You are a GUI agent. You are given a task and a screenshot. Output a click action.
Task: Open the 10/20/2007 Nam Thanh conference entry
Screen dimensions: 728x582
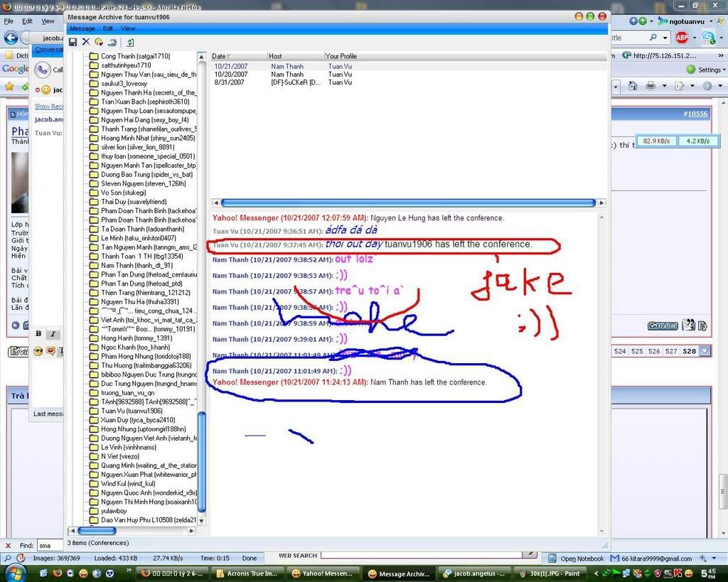[x=230, y=74]
